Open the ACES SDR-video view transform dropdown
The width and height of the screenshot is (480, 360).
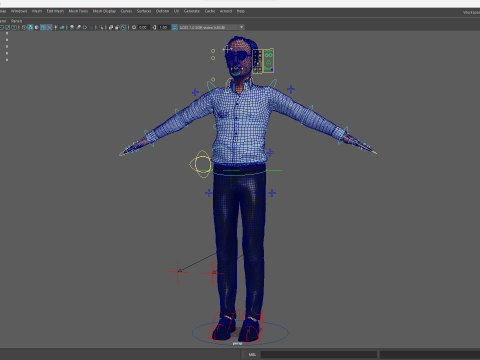(x=212, y=27)
